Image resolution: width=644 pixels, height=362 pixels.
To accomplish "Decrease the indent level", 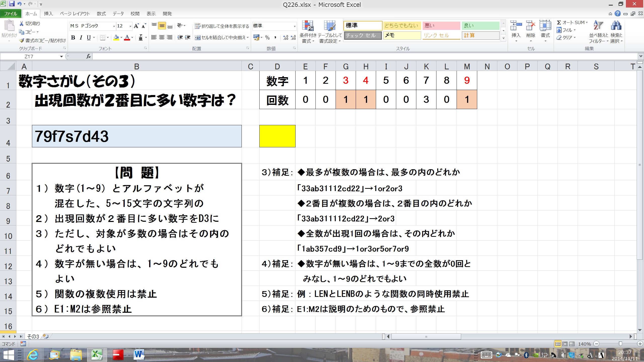I will pyautogui.click(x=180, y=37).
